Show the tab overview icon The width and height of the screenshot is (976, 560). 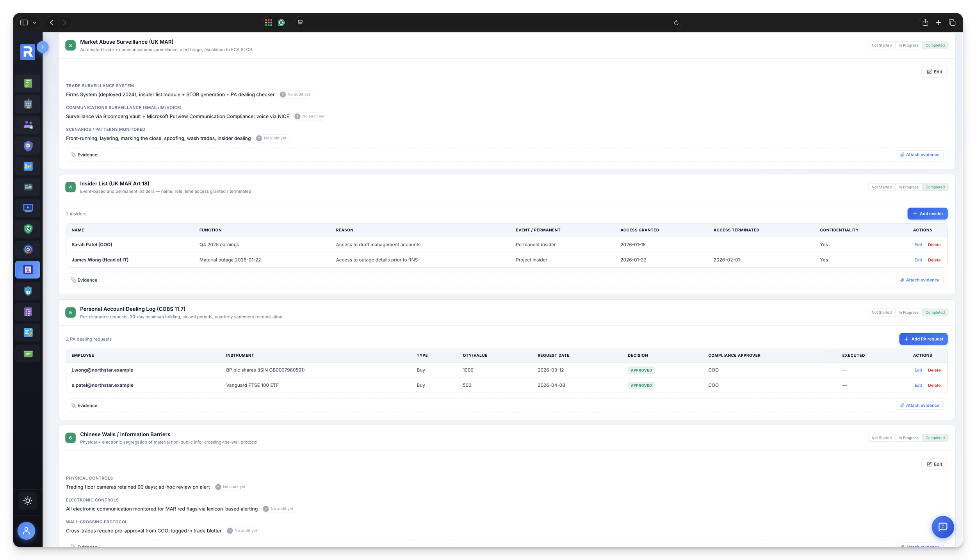click(952, 23)
